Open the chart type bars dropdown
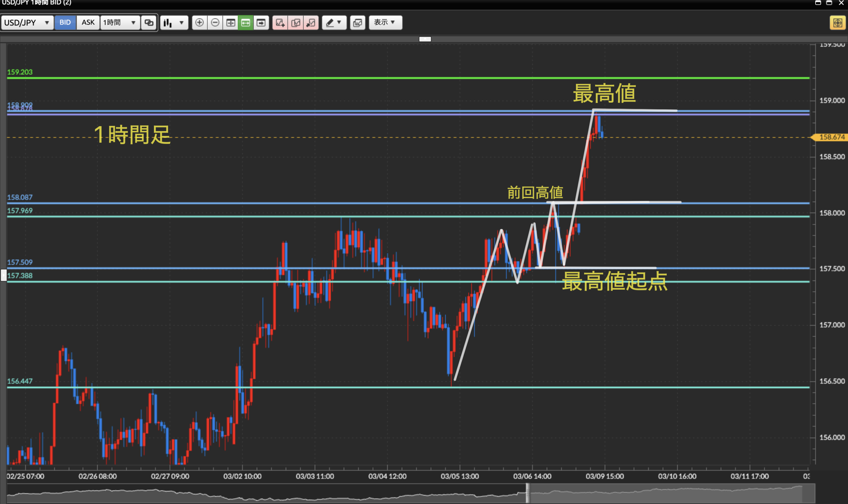This screenshot has width=848, height=504. 174,23
